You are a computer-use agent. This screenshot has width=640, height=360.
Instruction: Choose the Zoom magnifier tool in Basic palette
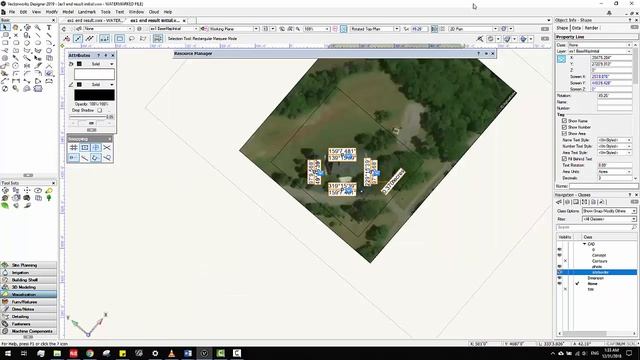[x=38, y=27]
